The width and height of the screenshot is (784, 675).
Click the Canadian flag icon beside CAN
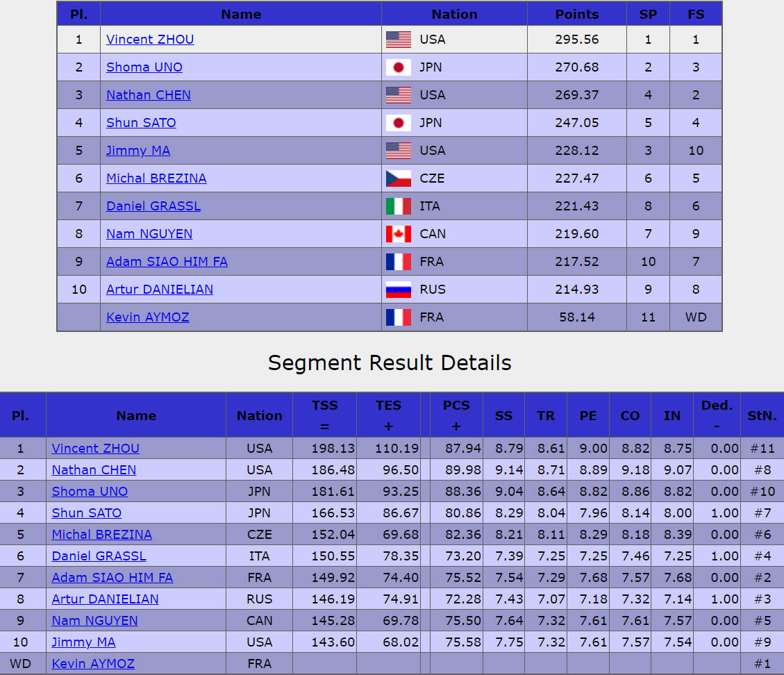pos(399,234)
